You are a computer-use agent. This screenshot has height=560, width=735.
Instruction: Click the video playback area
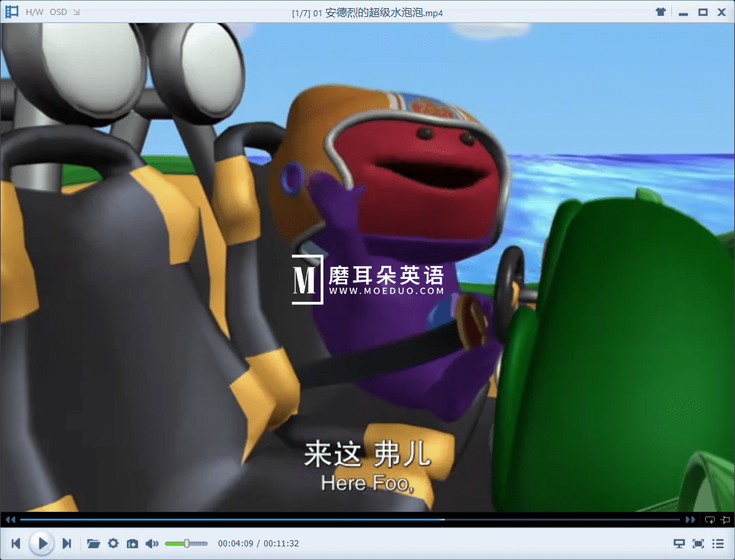point(367,267)
